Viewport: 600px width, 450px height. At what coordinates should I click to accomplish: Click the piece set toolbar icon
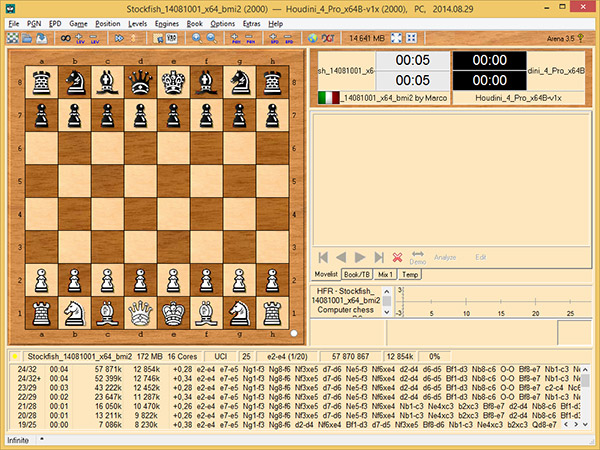pyautogui.click(x=172, y=38)
